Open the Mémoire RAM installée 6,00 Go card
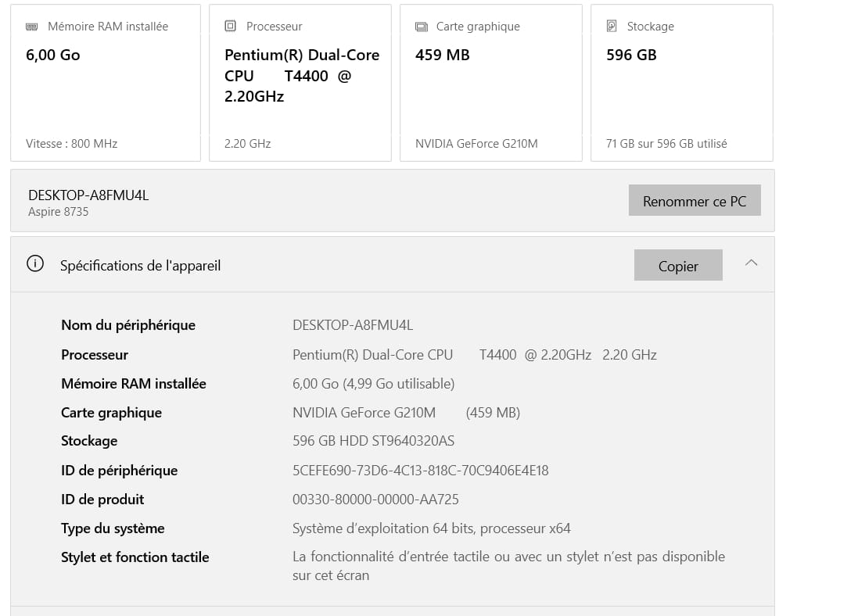The image size is (858, 616). pos(106,83)
